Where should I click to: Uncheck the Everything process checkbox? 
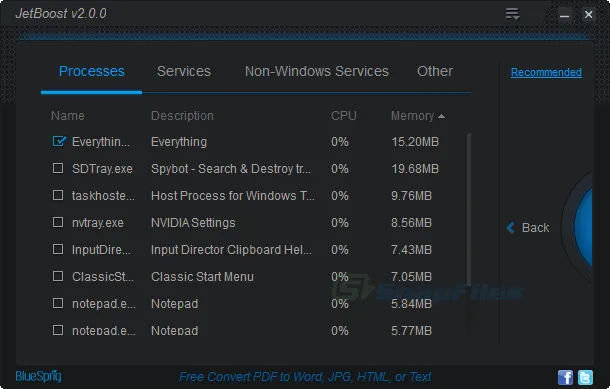pos(59,141)
